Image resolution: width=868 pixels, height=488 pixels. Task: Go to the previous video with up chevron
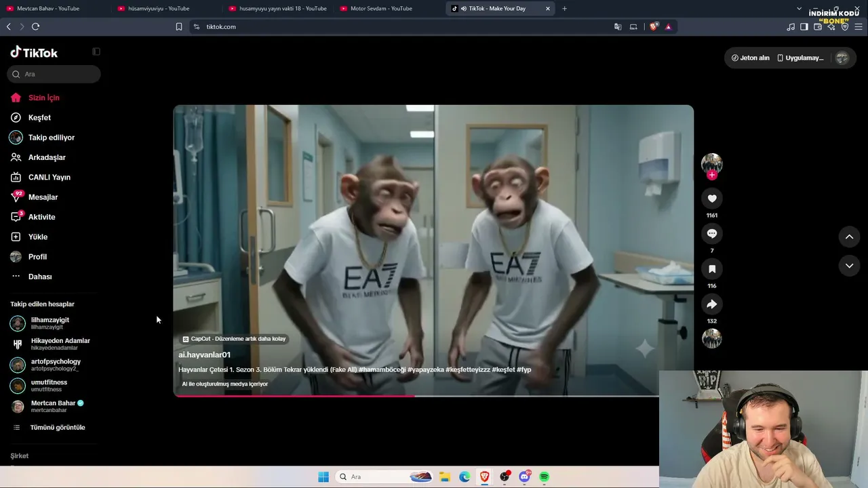(849, 237)
